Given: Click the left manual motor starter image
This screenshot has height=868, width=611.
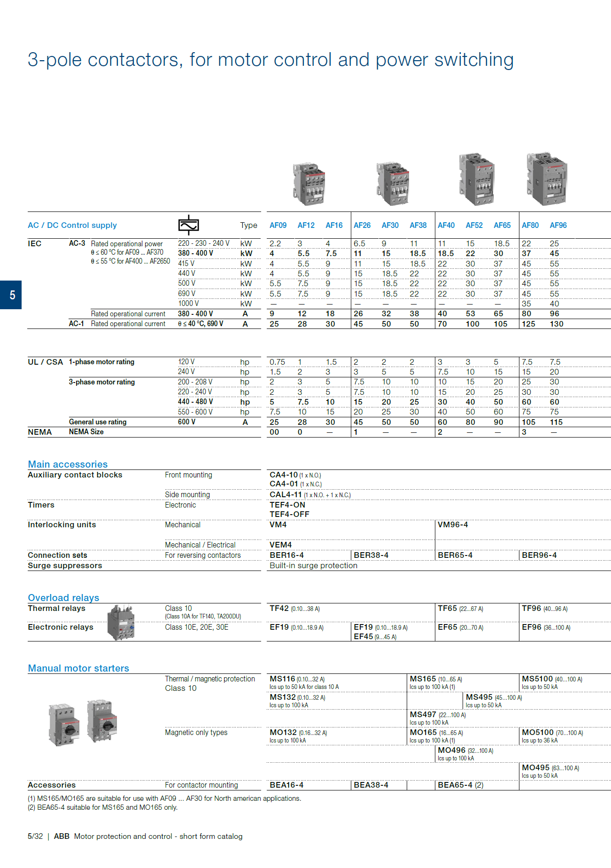Looking at the screenshot, I should (63, 724).
